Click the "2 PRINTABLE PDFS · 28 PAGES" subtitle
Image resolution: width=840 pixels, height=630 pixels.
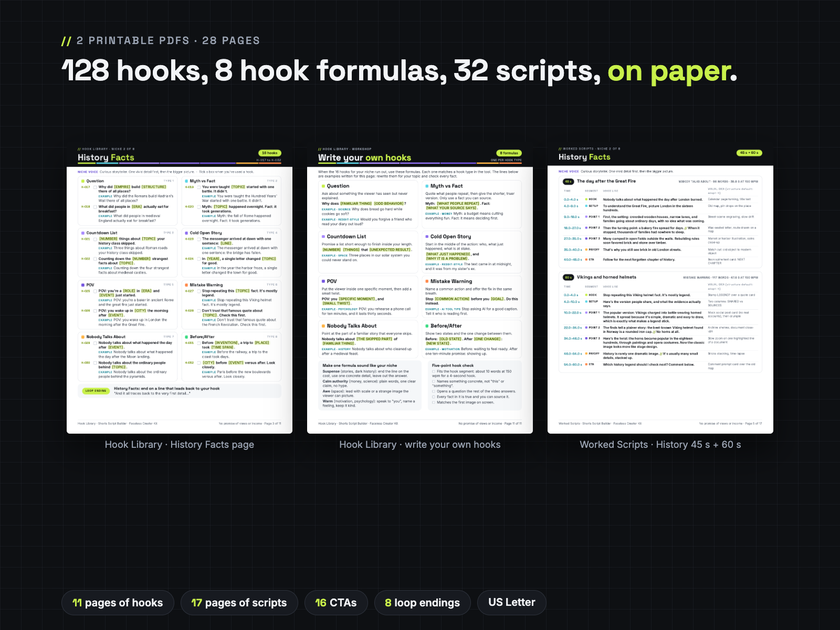click(168, 41)
